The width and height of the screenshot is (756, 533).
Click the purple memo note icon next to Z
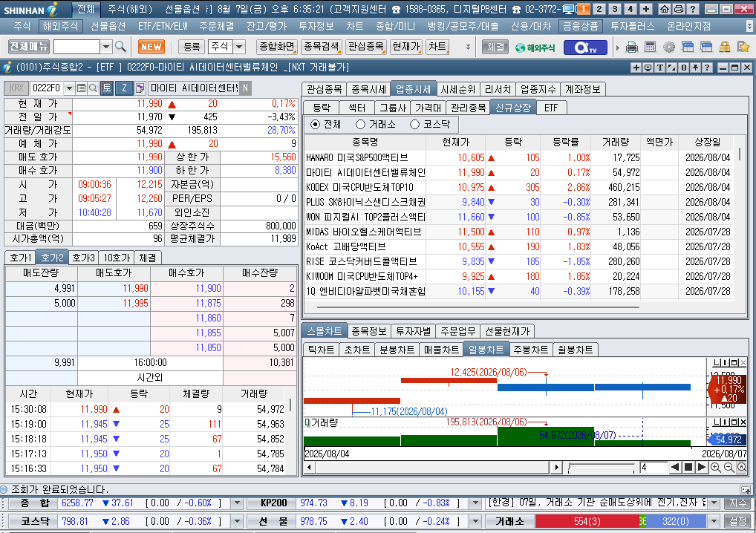(x=140, y=88)
